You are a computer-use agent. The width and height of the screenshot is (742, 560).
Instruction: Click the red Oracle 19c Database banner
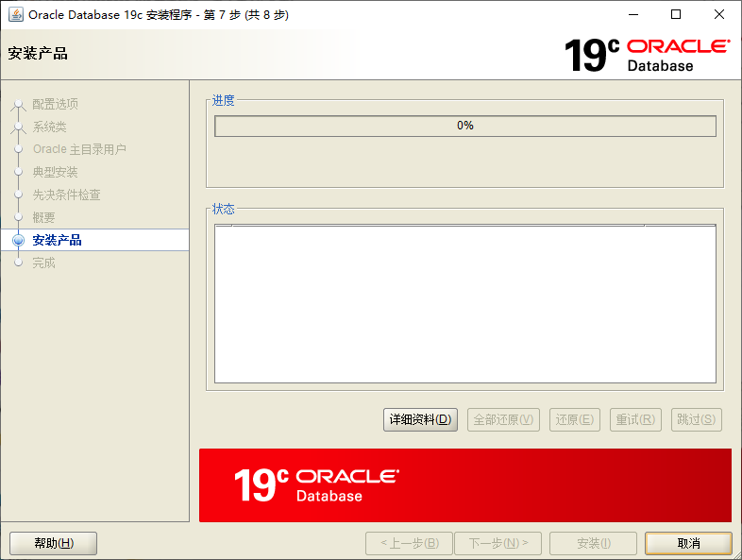[465, 485]
